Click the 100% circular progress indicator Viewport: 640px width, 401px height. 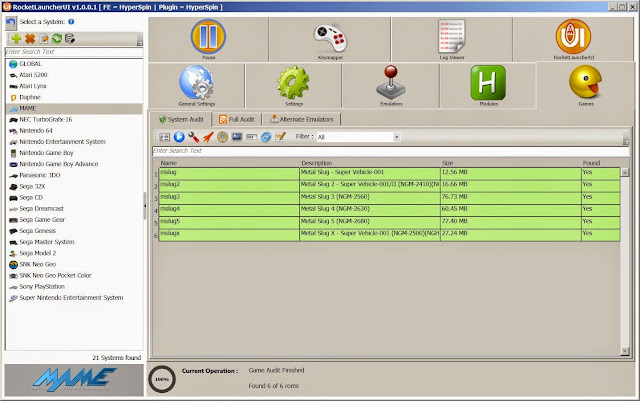coord(162,379)
